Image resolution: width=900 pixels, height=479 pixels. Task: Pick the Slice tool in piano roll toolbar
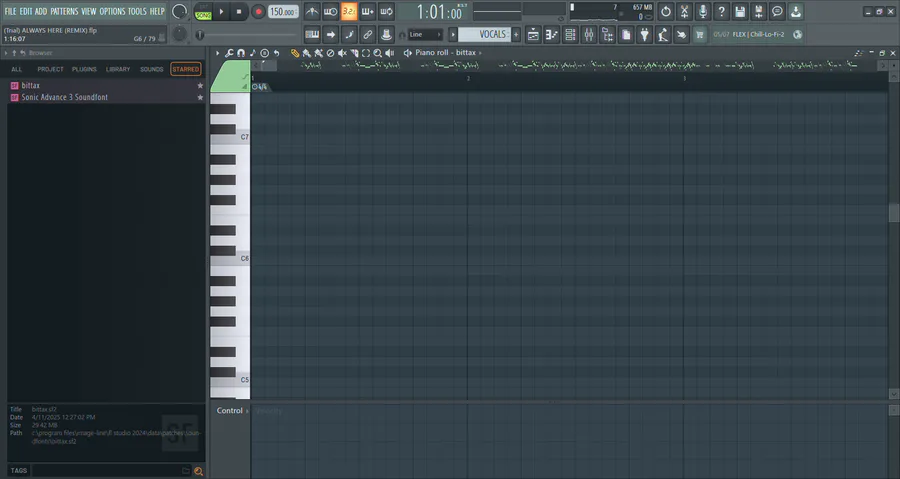(x=354, y=53)
